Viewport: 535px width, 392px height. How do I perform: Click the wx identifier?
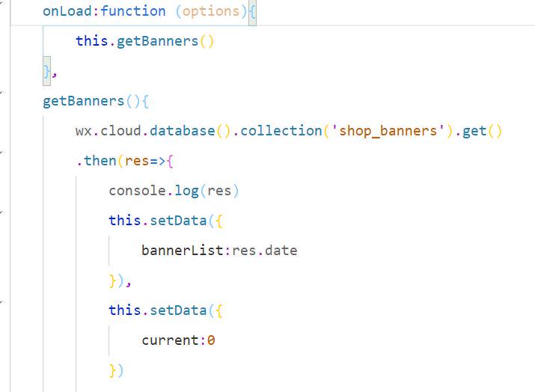(84, 131)
